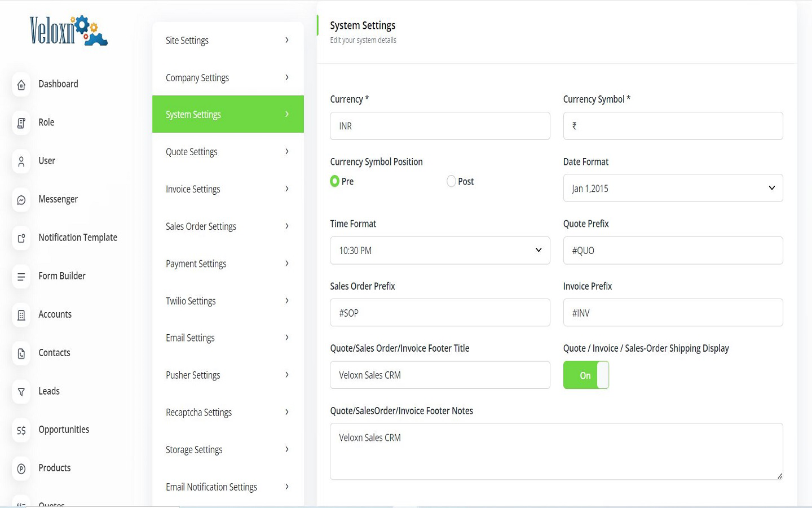Viewport: 812px width, 508px height.
Task: Click the Form Builder icon
Action: tap(21, 277)
